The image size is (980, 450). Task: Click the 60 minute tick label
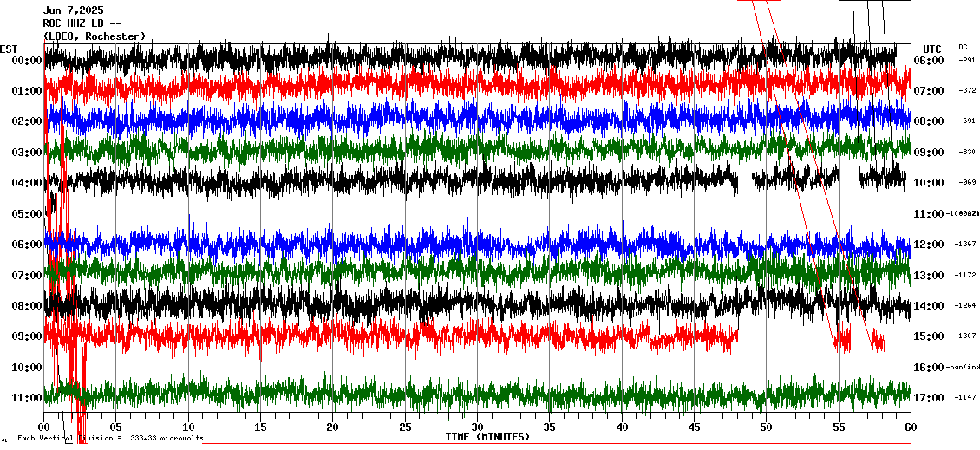[x=910, y=427]
